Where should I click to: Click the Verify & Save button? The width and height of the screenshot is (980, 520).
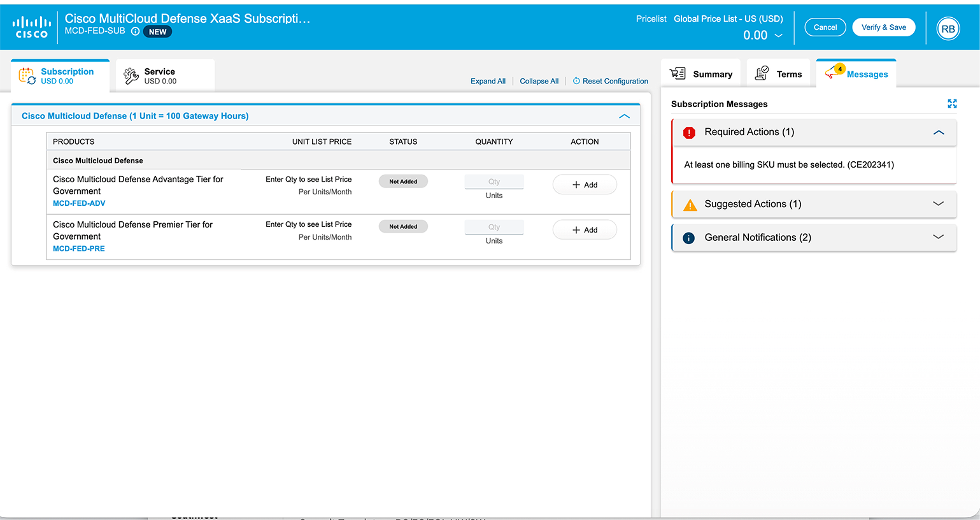(x=884, y=27)
